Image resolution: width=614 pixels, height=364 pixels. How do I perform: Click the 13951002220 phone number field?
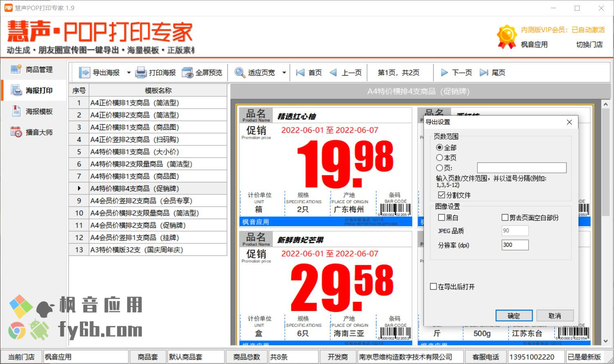536,357
